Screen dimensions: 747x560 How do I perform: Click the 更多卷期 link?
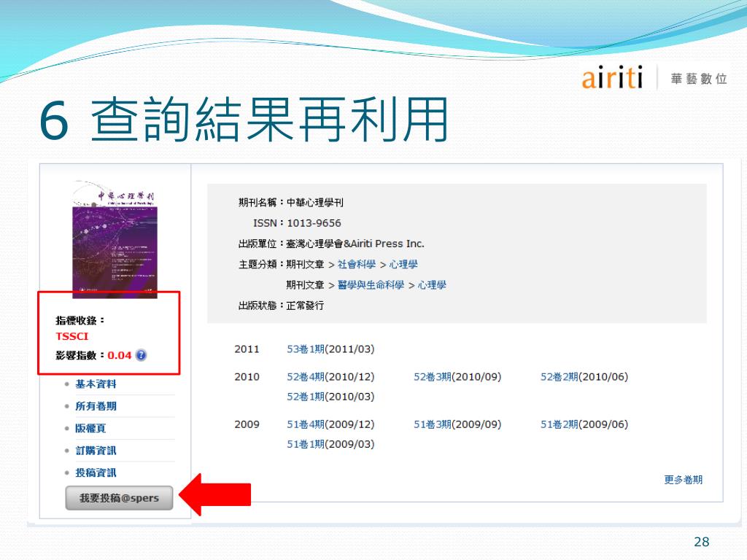683,480
